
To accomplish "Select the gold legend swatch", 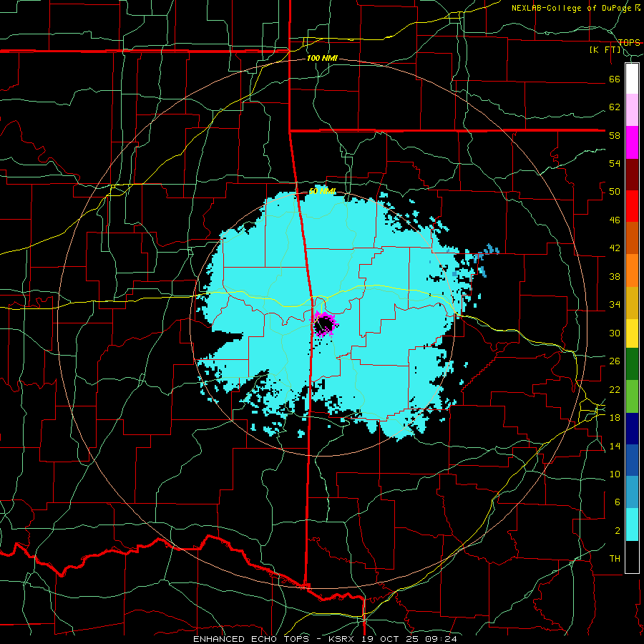I will tap(632, 303).
